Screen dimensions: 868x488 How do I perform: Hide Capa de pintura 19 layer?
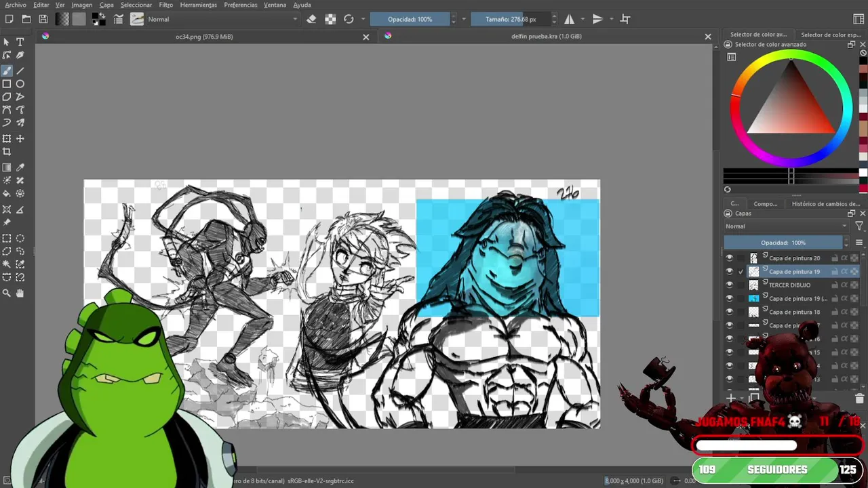[730, 271]
